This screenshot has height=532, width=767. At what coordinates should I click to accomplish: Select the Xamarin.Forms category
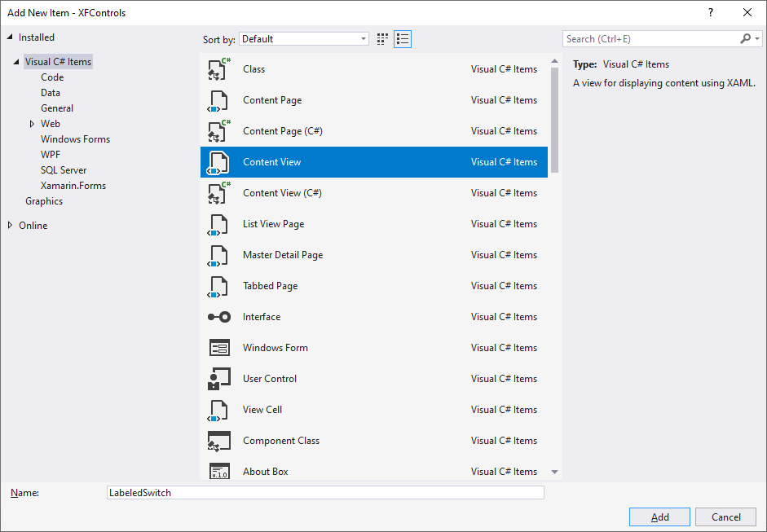click(73, 186)
